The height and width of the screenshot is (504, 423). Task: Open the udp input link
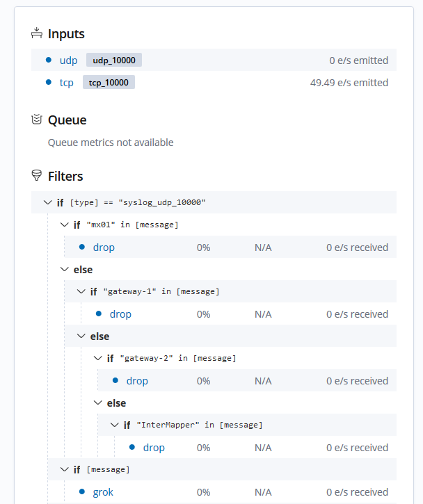(x=69, y=60)
